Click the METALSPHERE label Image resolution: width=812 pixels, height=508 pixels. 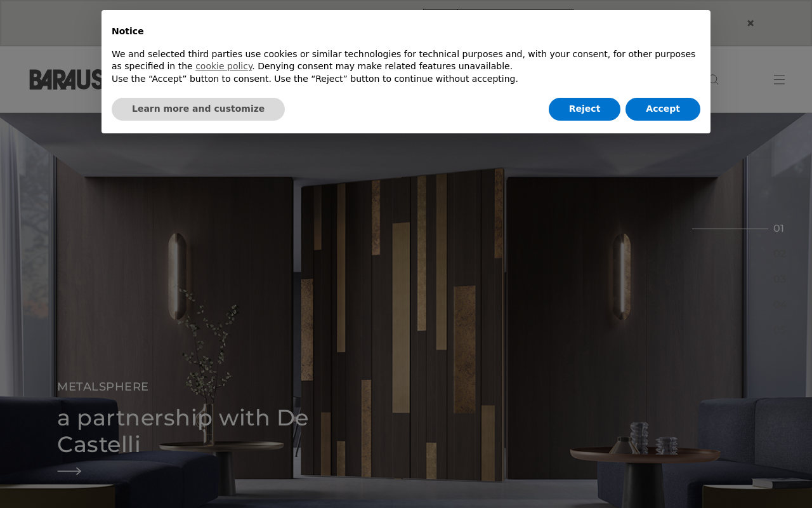coord(103,387)
